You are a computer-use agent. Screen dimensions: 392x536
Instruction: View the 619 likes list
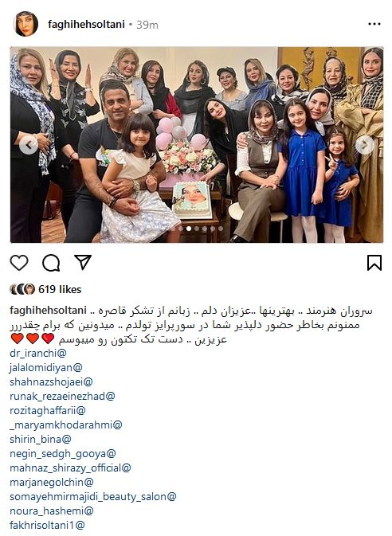point(60,290)
